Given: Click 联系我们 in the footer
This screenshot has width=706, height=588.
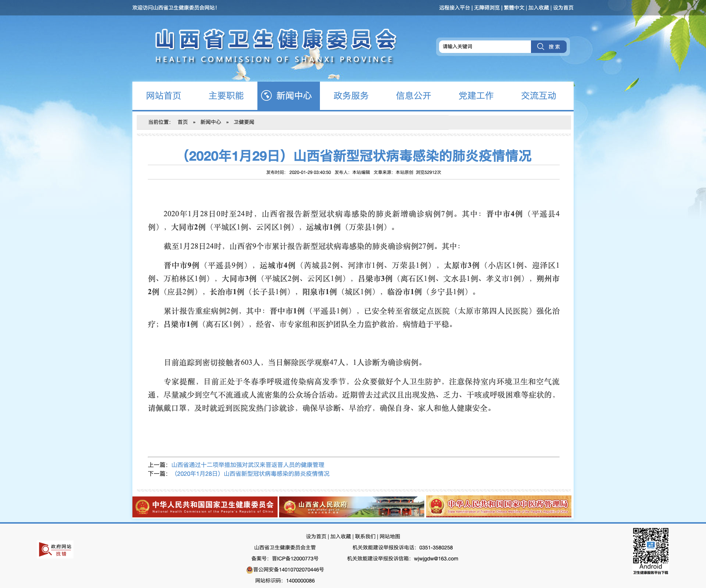Looking at the screenshot, I should (x=366, y=537).
